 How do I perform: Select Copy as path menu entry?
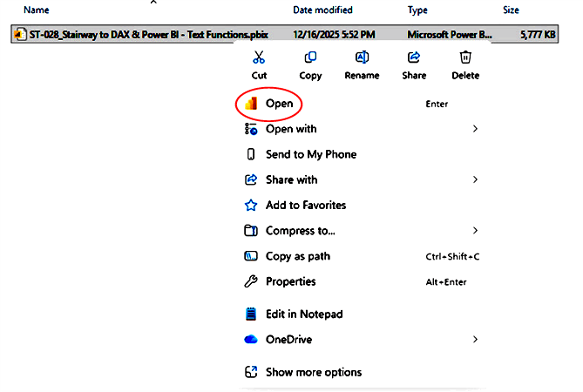tap(297, 256)
